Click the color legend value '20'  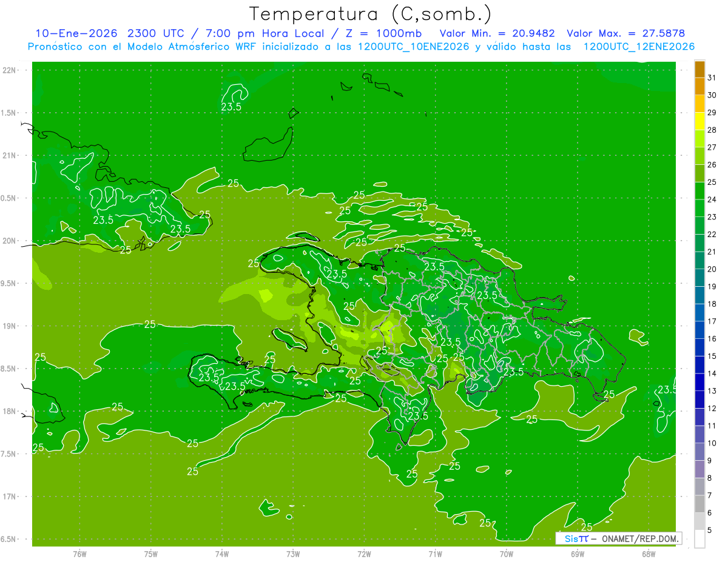[712, 269]
